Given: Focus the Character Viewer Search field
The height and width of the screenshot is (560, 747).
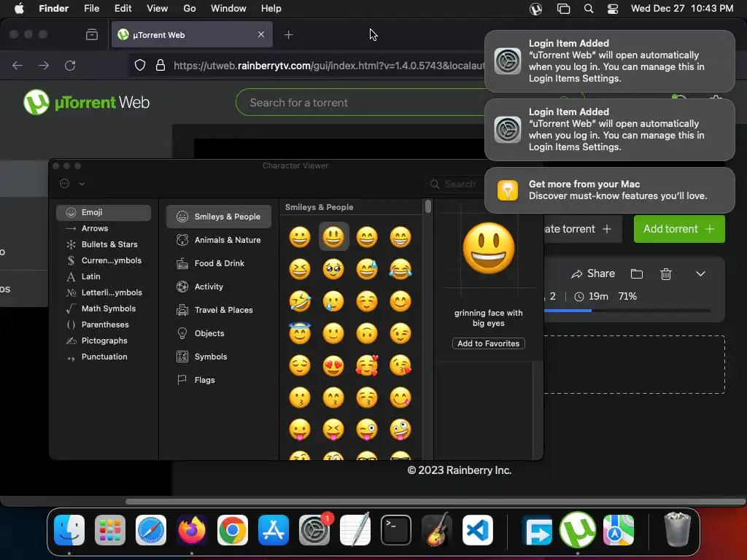Looking at the screenshot, I should click(455, 184).
